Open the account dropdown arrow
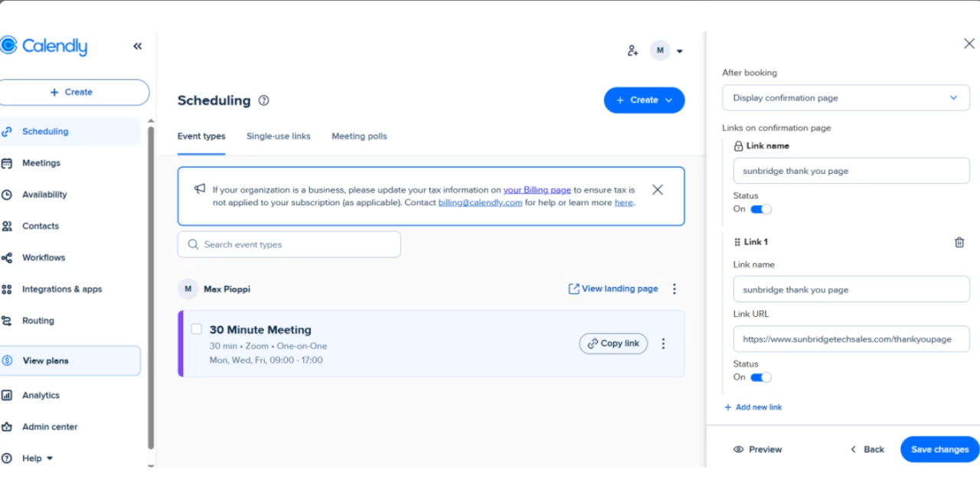Image resolution: width=980 pixels, height=493 pixels. click(x=680, y=51)
